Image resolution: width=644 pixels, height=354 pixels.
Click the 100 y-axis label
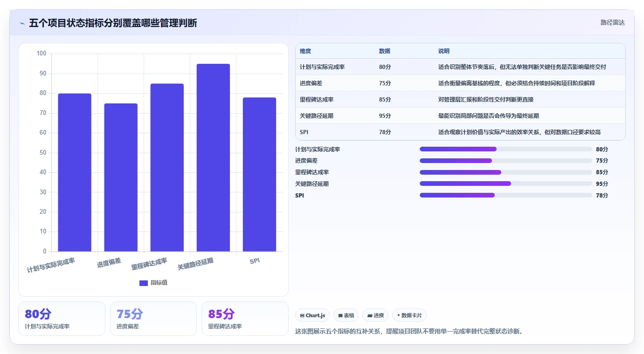pyautogui.click(x=42, y=54)
